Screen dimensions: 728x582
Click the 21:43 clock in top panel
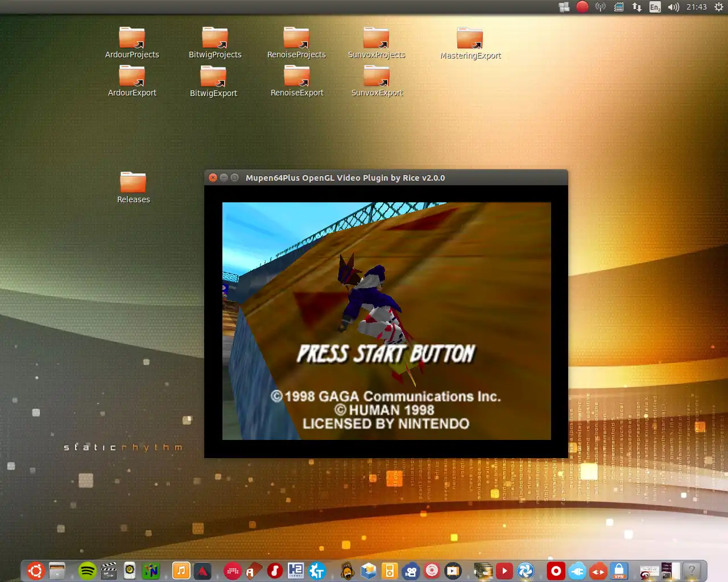point(697,7)
